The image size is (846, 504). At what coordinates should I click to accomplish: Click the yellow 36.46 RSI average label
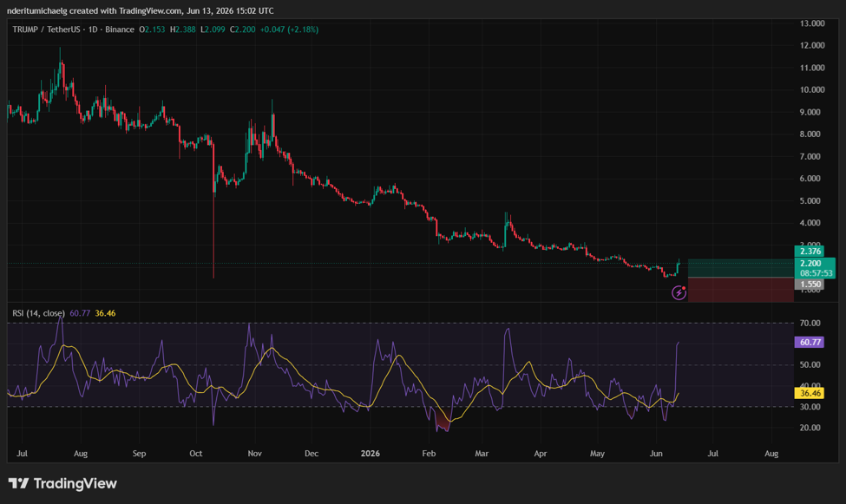click(810, 393)
